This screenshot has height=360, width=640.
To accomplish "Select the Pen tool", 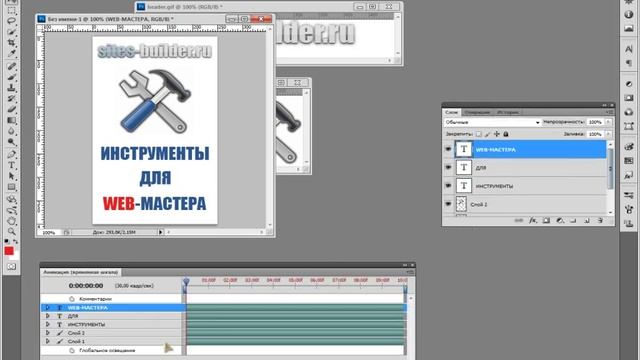I will 11,155.
